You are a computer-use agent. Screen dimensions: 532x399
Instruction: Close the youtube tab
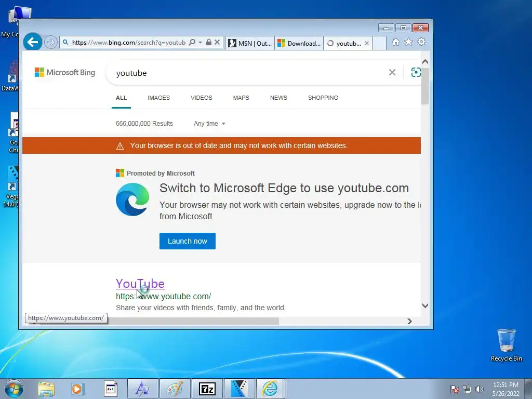[367, 43]
